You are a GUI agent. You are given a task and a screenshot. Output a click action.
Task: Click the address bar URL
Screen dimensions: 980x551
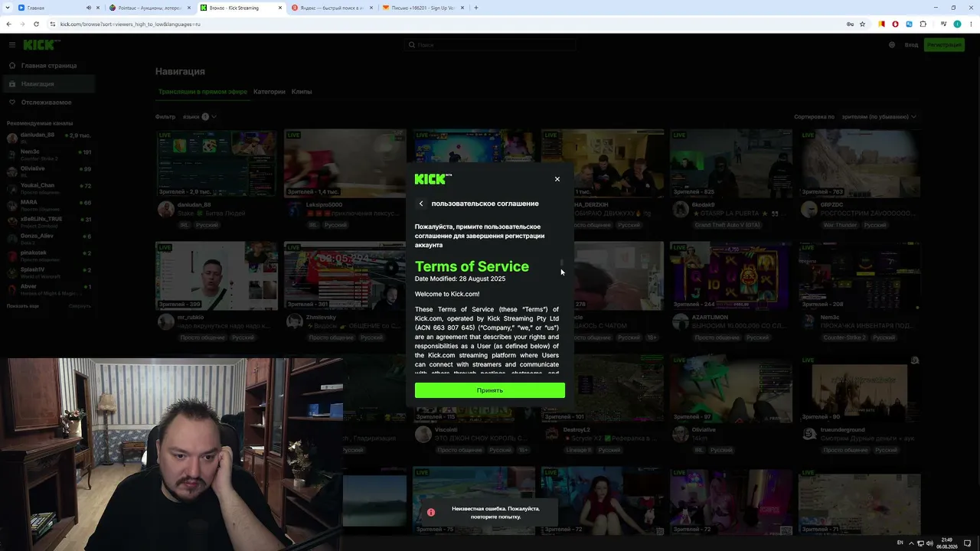[x=130, y=24]
